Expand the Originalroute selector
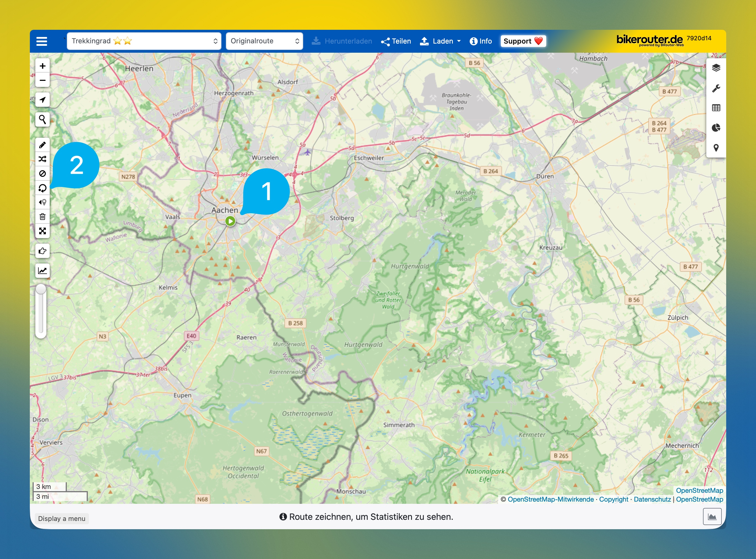This screenshot has width=756, height=559. [264, 41]
